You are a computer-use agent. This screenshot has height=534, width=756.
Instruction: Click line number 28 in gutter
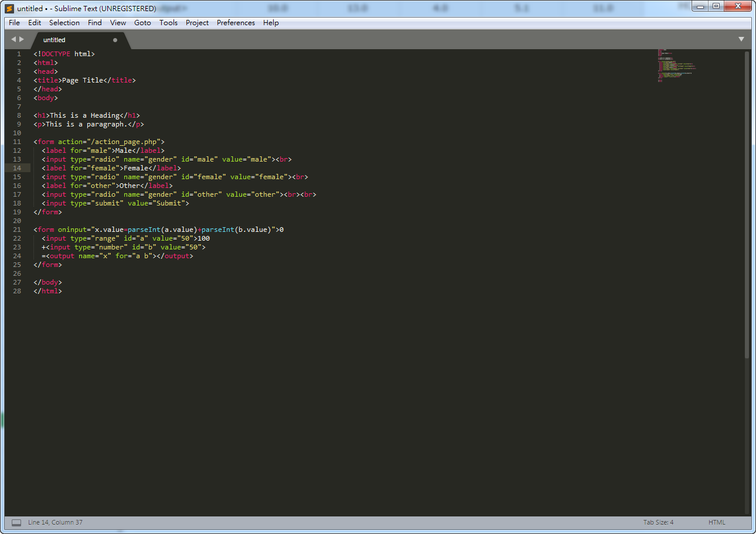[17, 291]
